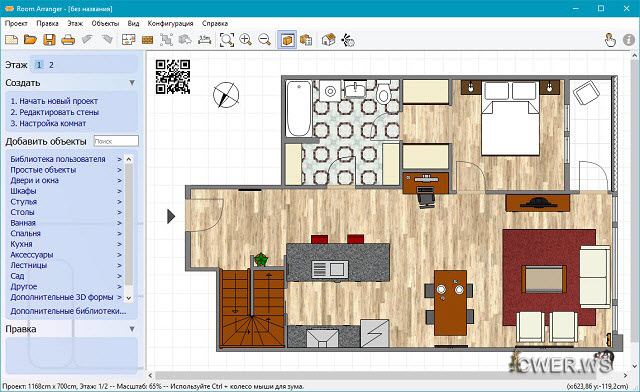This screenshot has height=392, width=640.
Task: Redo action with the toolbar arrow icon
Action: (x=107, y=40)
